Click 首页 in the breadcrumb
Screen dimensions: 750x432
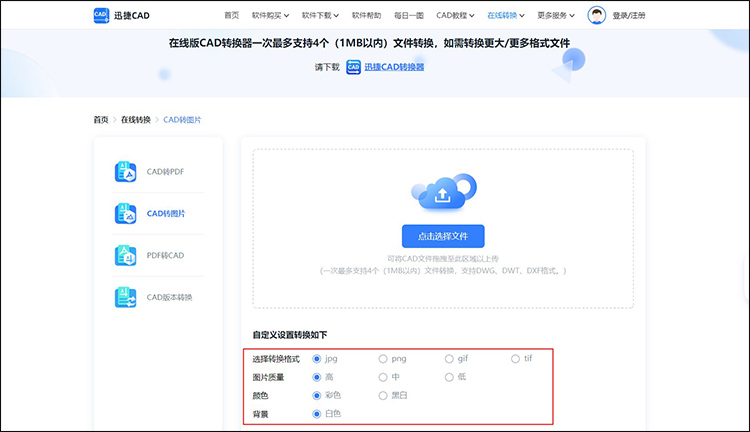pos(100,120)
